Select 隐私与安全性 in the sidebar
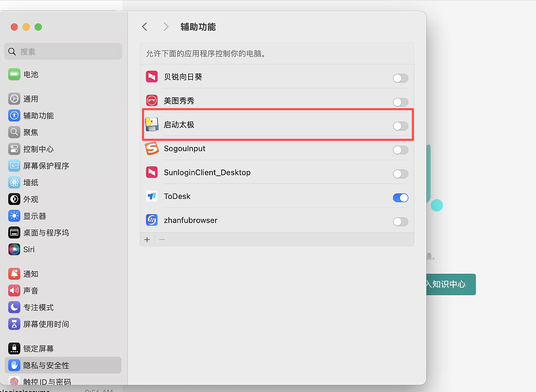 [x=46, y=366]
